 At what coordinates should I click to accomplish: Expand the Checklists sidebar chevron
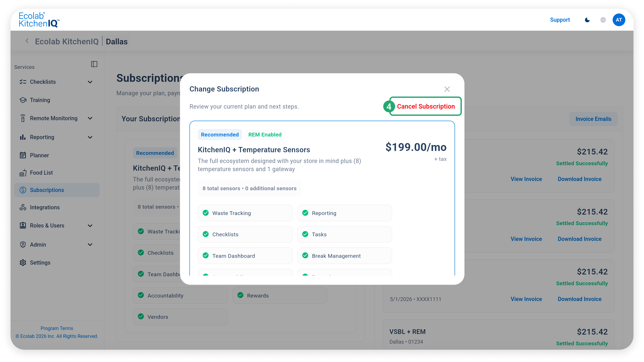[x=90, y=82]
